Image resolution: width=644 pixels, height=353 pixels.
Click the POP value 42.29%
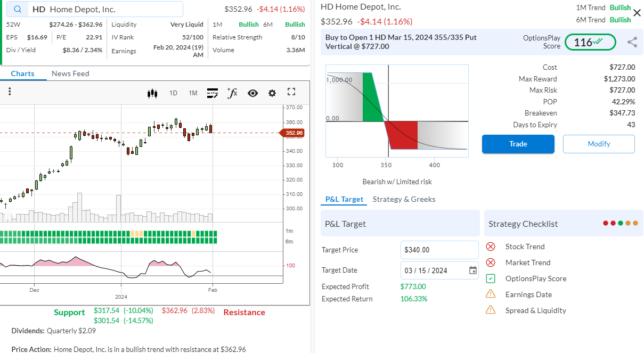623,102
